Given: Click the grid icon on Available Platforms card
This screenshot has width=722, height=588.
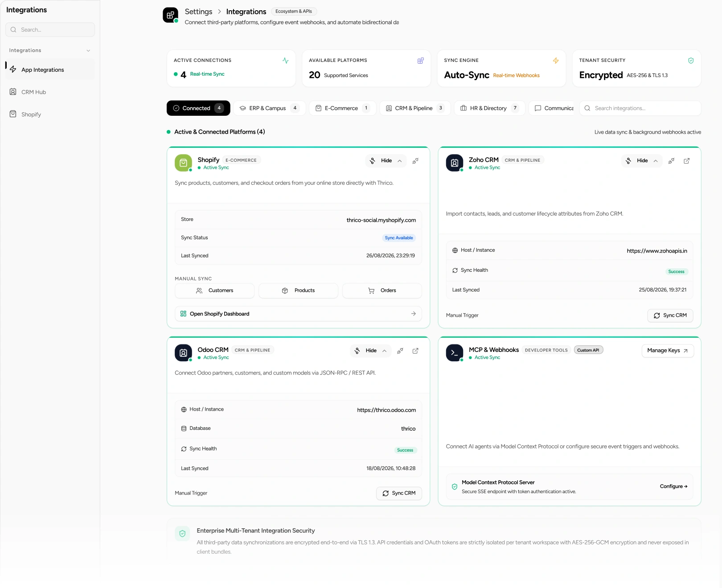Looking at the screenshot, I should click(x=420, y=61).
